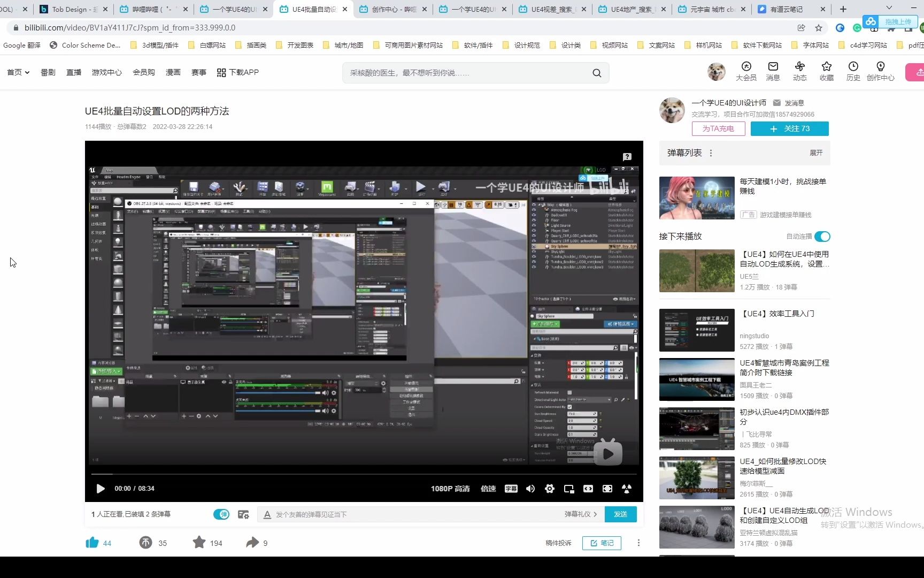Share the video with the arrow icon
This screenshot has height=578, width=924.
tap(252, 543)
